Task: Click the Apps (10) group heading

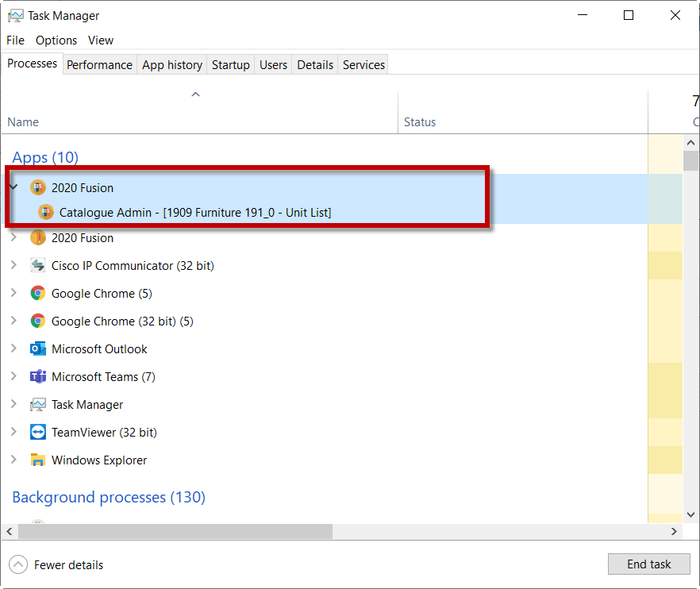Action: click(45, 157)
